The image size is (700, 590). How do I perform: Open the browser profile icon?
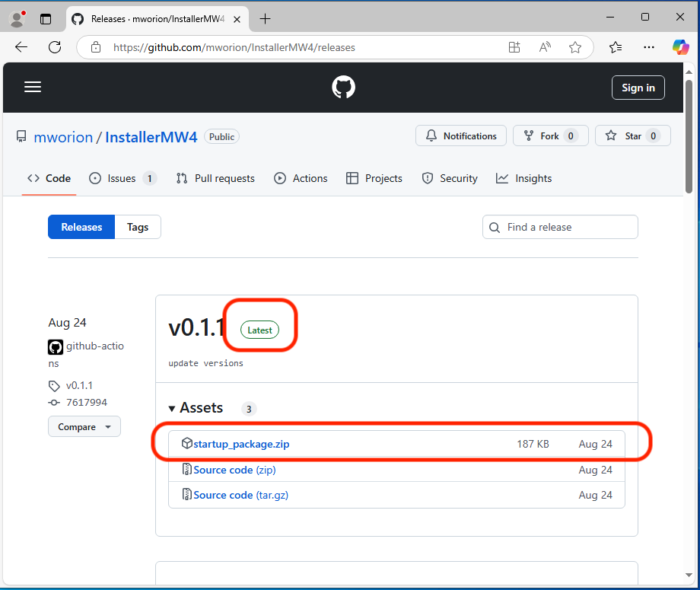pyautogui.click(x=17, y=19)
